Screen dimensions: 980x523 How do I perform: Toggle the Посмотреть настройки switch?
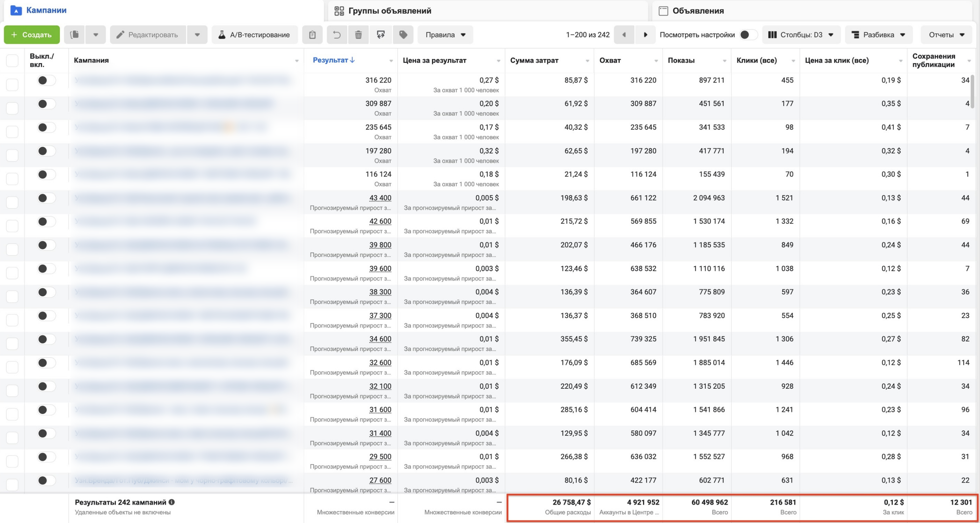coord(748,35)
